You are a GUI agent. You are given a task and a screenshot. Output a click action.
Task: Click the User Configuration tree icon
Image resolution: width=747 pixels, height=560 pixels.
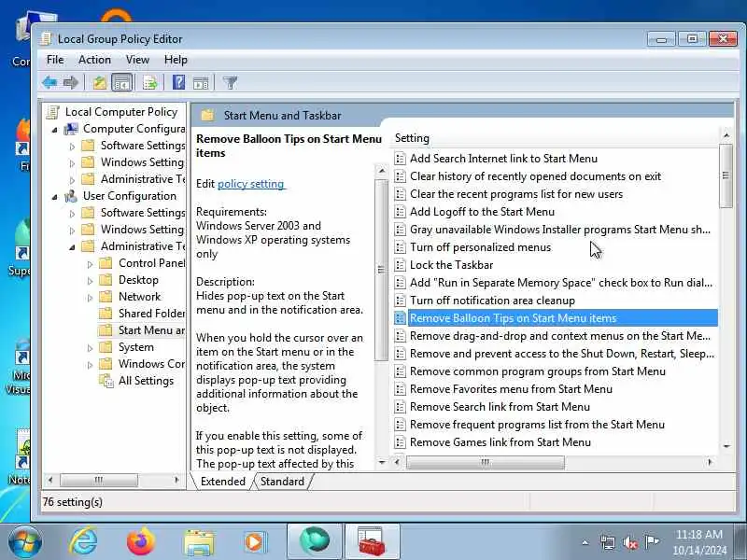click(x=72, y=196)
